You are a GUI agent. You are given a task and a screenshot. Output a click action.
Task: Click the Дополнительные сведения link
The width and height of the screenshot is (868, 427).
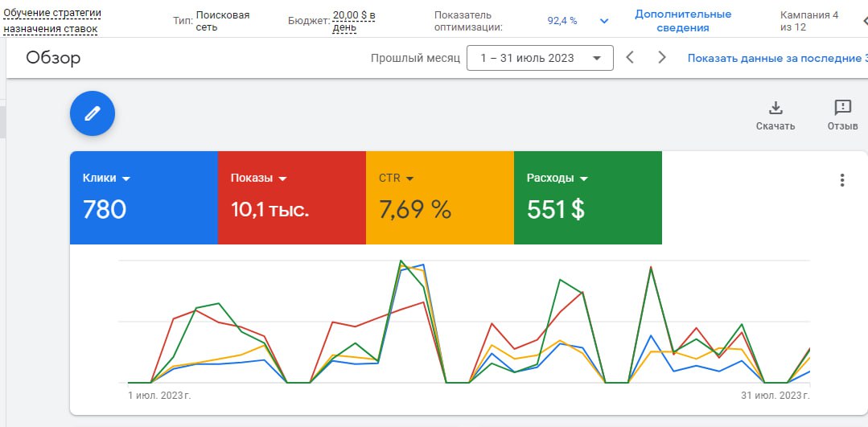(x=683, y=21)
